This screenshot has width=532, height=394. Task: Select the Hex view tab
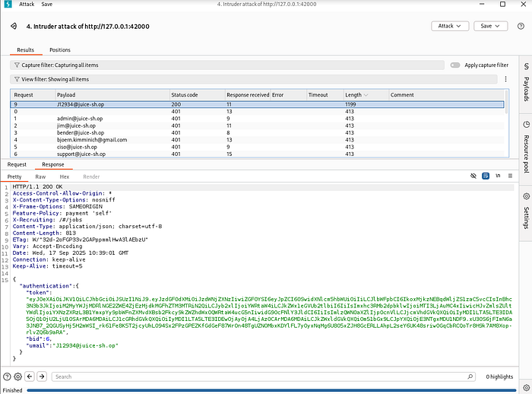(x=65, y=176)
